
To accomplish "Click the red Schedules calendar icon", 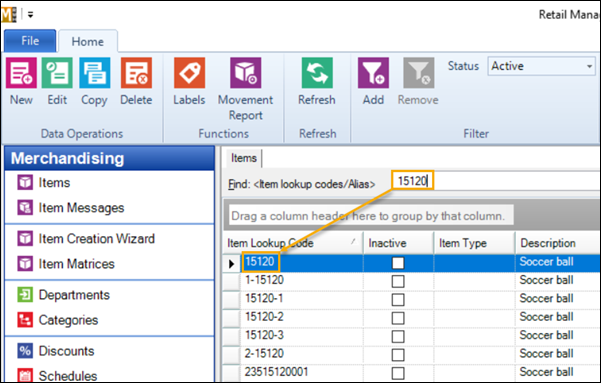I will (x=25, y=375).
